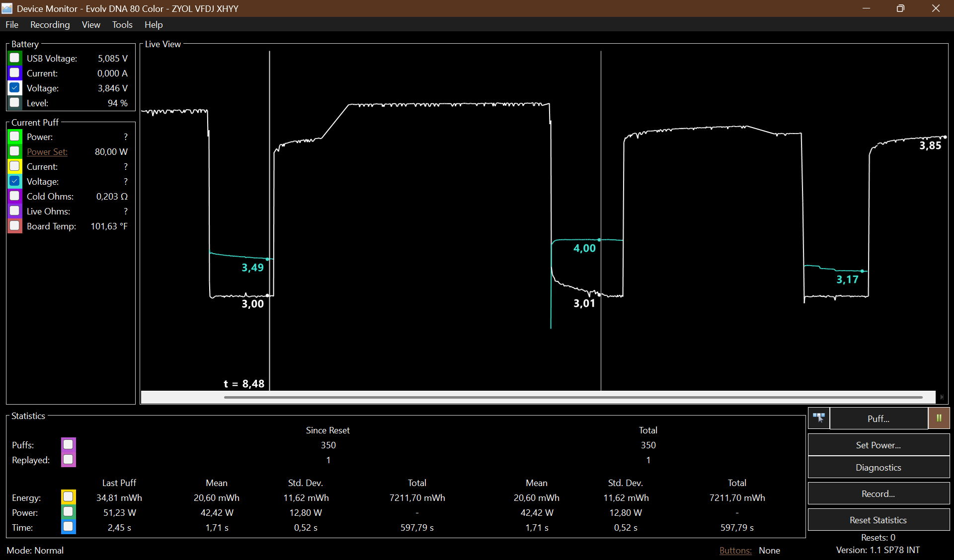Open the Recording menu
Image resolution: width=954 pixels, height=560 pixels.
click(50, 24)
